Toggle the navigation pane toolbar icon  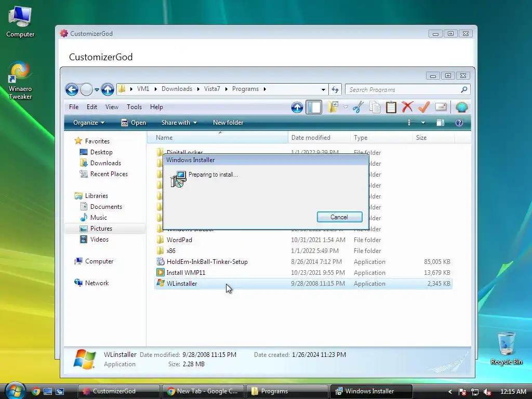(314, 108)
